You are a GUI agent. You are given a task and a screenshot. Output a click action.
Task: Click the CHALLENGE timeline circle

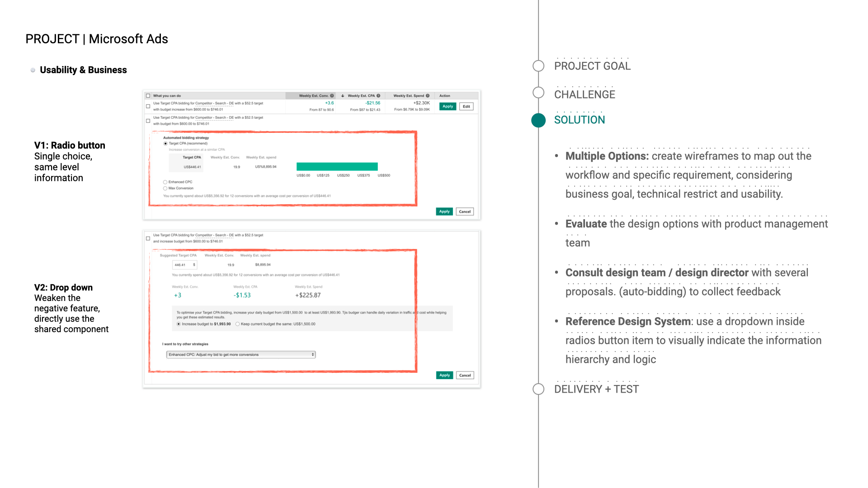(x=538, y=93)
